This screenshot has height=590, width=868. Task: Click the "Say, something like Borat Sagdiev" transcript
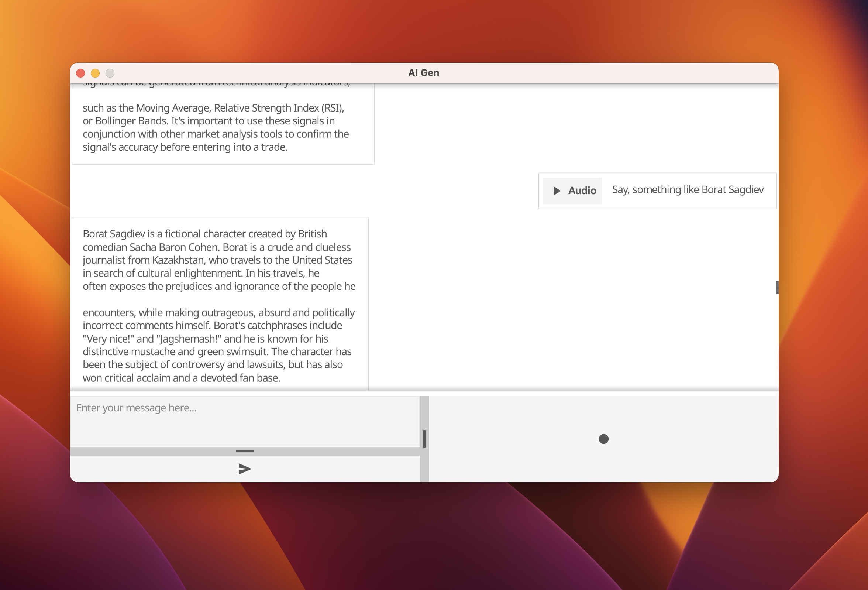[688, 190]
